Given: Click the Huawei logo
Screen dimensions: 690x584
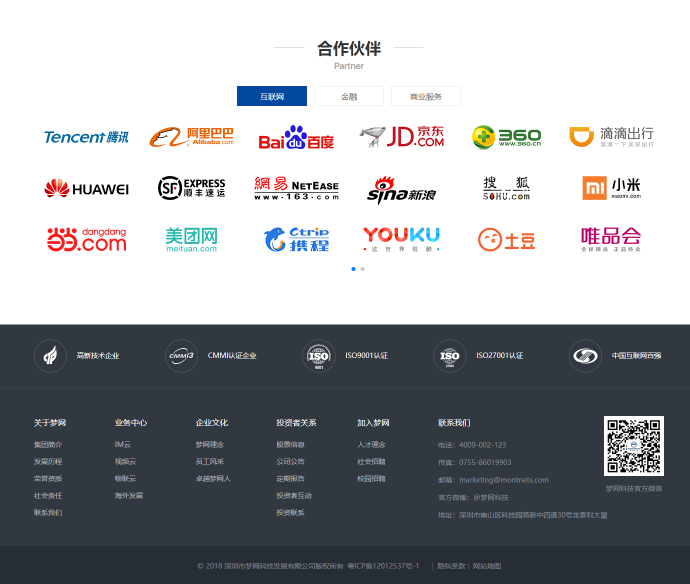Looking at the screenshot, I should 86,188.
